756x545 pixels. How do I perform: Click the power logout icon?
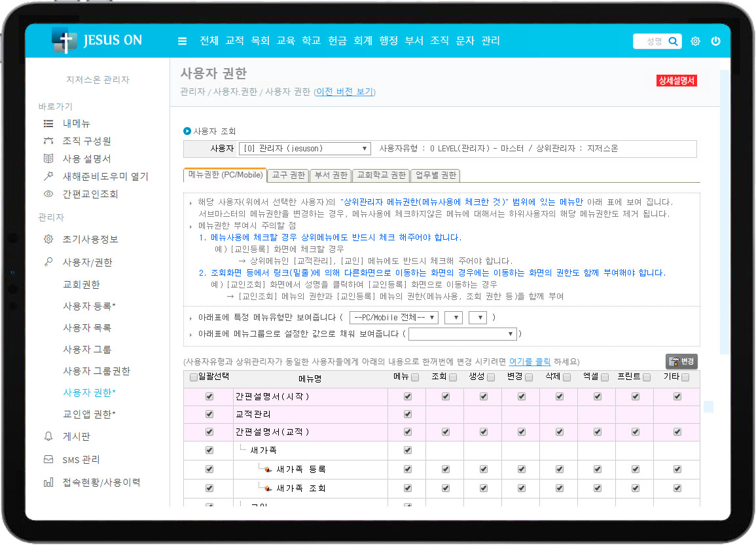[x=715, y=41]
